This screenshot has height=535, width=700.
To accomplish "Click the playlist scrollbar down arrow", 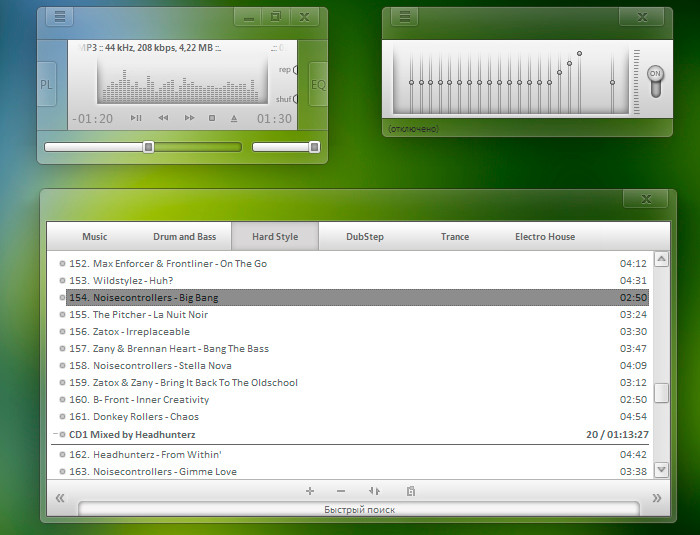I will click(x=661, y=469).
